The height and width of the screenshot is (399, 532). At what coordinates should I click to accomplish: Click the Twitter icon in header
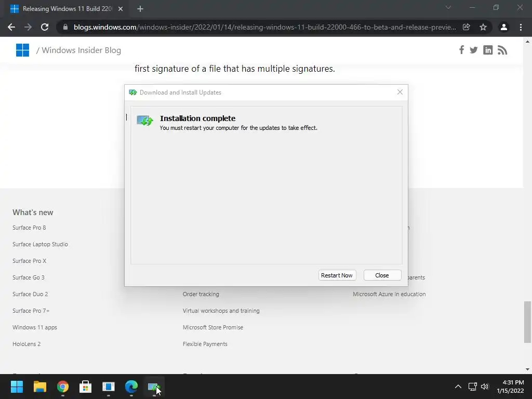pyautogui.click(x=474, y=50)
